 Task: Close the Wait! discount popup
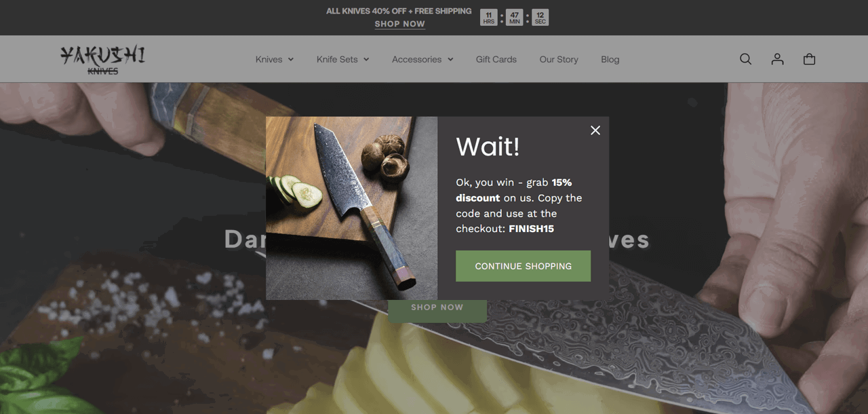(595, 130)
